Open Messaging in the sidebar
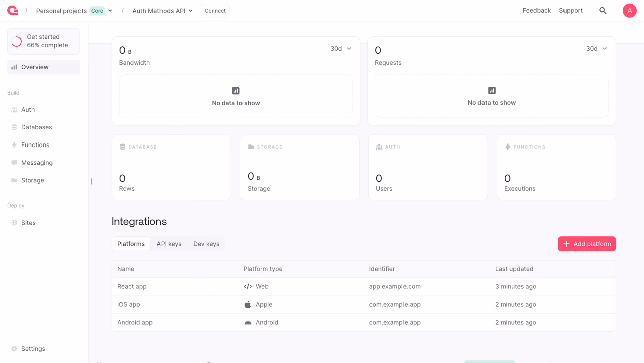644x363 pixels. (44, 163)
